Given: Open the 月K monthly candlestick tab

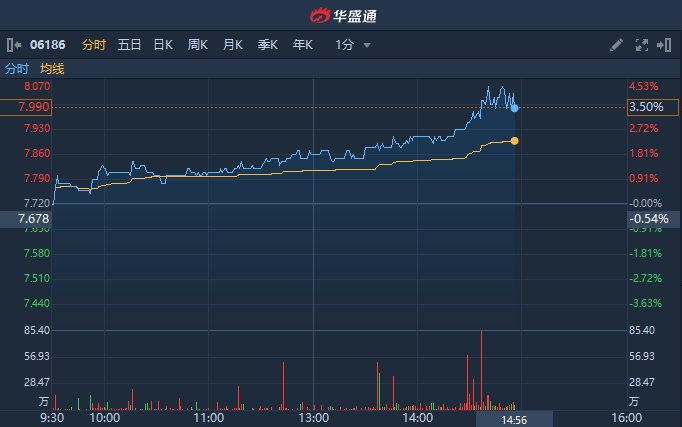Looking at the screenshot, I should [233, 45].
